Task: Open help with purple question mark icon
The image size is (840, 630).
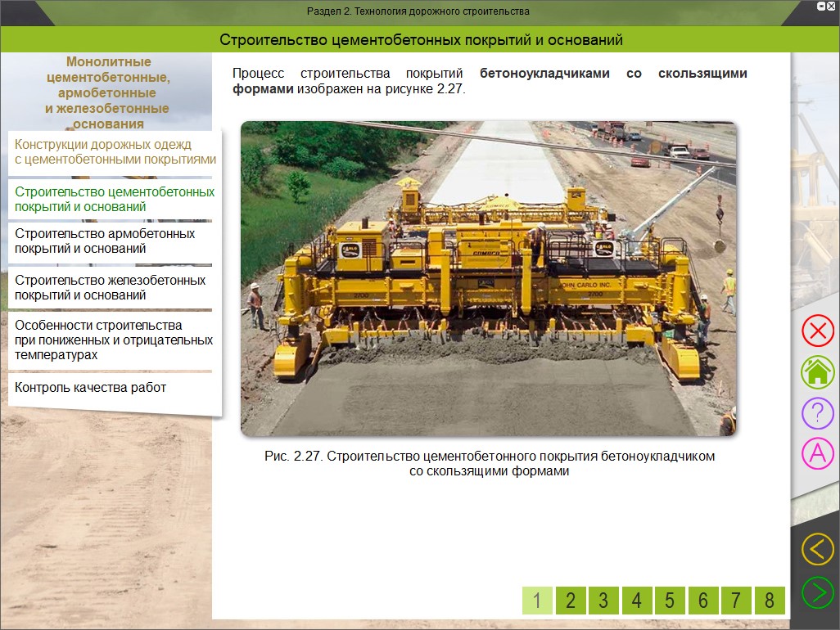Action: [x=816, y=413]
